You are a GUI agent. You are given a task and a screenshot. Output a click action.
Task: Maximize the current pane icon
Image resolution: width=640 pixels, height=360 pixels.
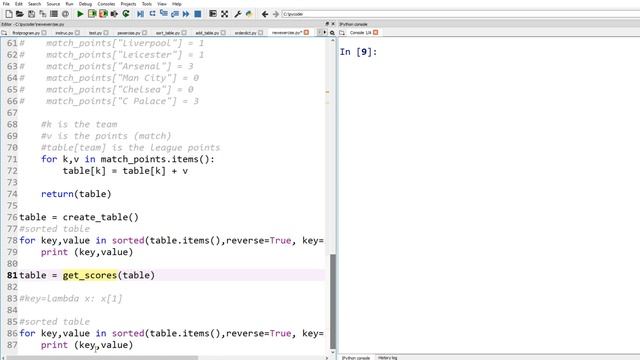pyautogui.click(x=213, y=14)
